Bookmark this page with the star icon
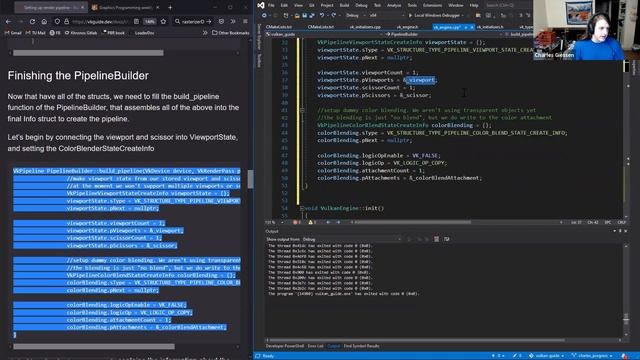Viewport: 640px width, 360px height. click(x=163, y=21)
